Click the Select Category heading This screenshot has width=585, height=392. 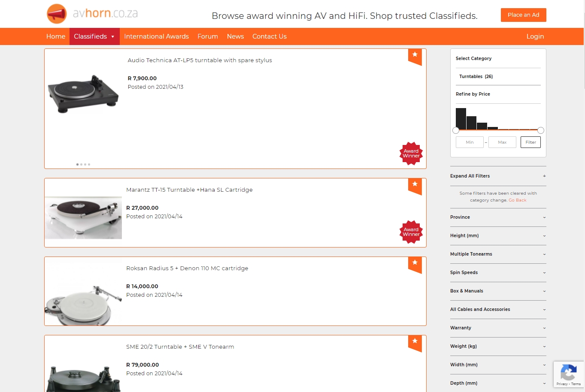tap(473, 58)
